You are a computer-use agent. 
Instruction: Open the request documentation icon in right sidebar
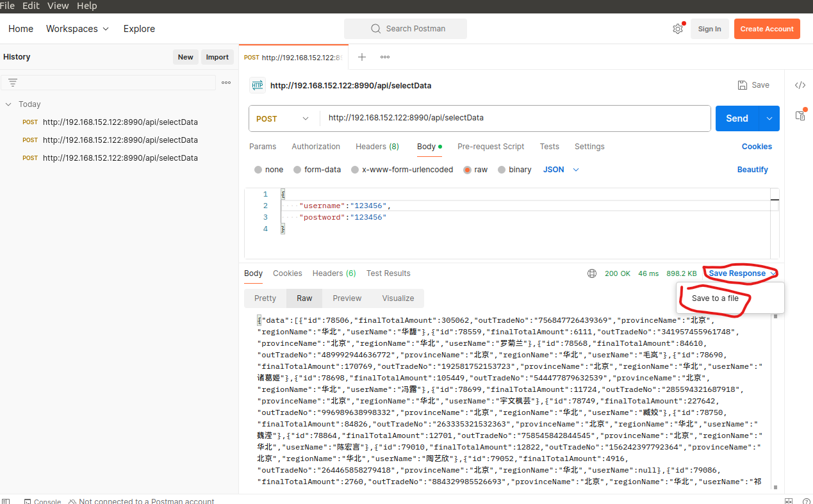(x=800, y=115)
